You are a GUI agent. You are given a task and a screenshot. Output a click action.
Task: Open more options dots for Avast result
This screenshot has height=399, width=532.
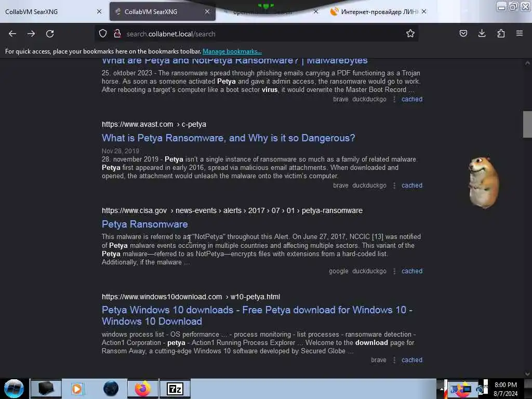tap(394, 185)
